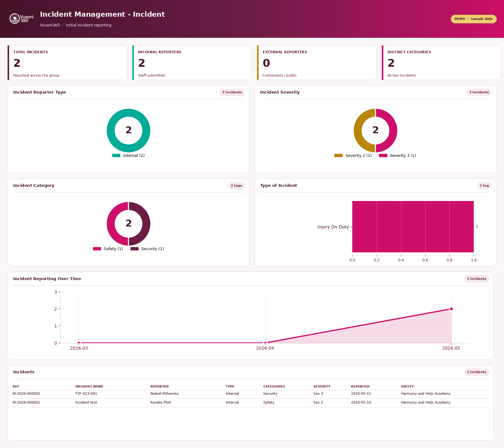Click incident name 'Incident test'
Image resolution: width=504 pixels, height=448 pixels.
pyautogui.click(x=86, y=402)
